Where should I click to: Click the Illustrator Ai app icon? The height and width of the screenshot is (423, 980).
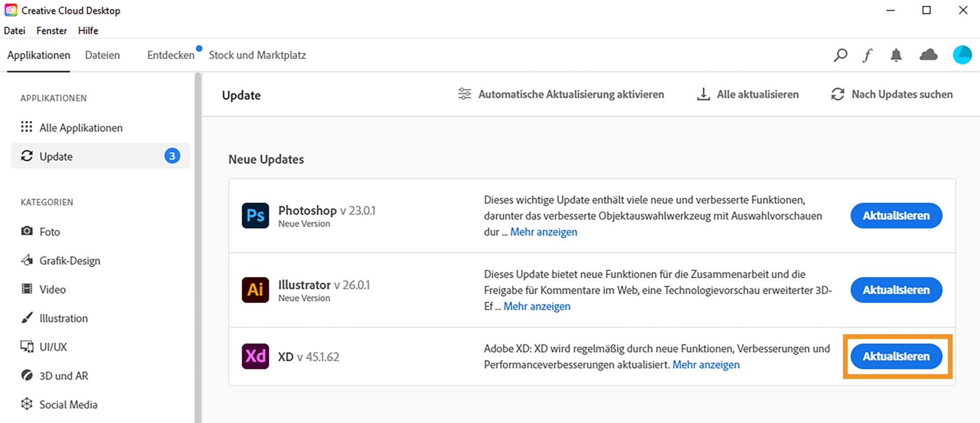point(255,290)
